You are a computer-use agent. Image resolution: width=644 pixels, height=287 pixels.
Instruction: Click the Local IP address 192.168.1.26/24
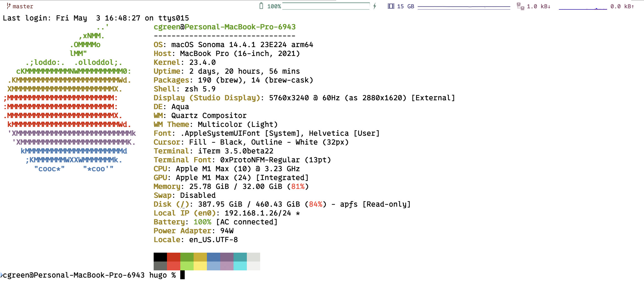tap(258, 213)
